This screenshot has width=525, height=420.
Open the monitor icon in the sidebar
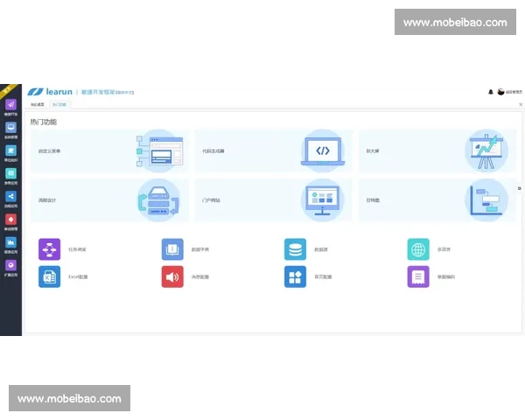coord(10,129)
